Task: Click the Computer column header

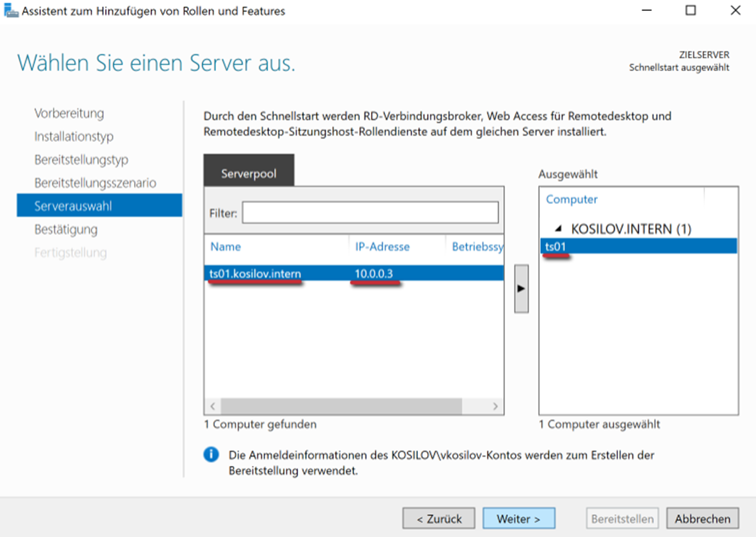Action: (x=572, y=199)
